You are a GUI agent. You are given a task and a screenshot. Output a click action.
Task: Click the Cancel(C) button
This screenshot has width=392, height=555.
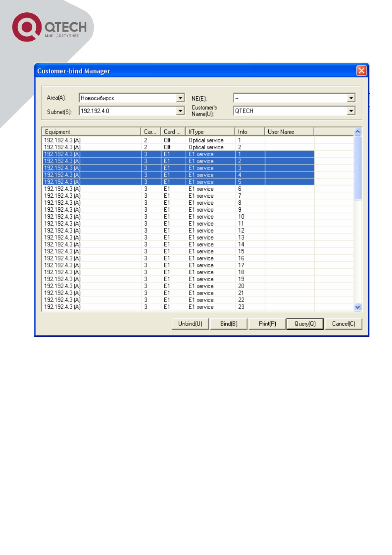coord(344,324)
